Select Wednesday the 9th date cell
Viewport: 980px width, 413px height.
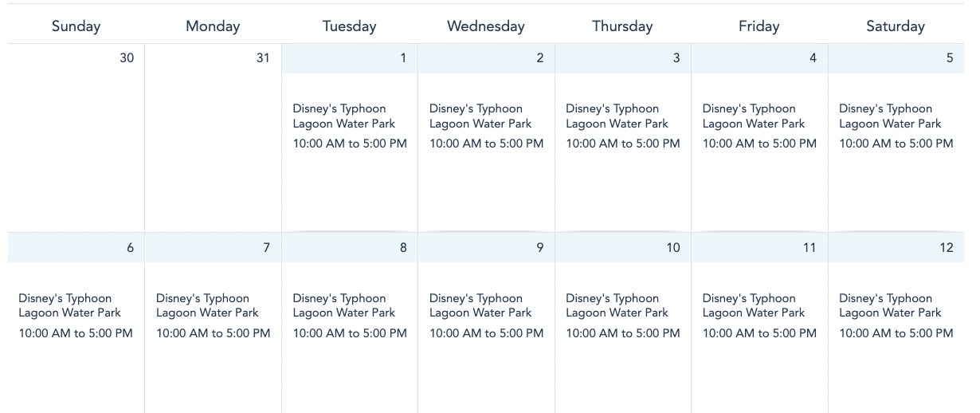(540, 248)
